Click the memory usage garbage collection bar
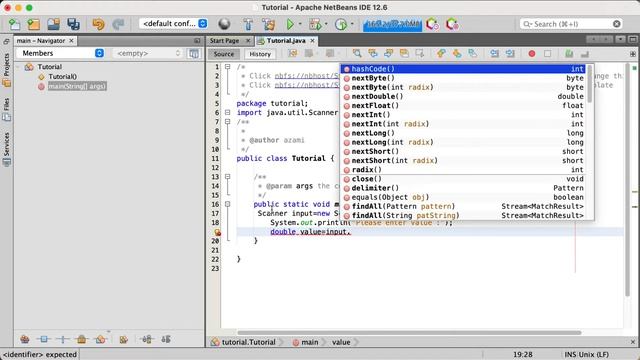This screenshot has width=640, height=360. 392,24
